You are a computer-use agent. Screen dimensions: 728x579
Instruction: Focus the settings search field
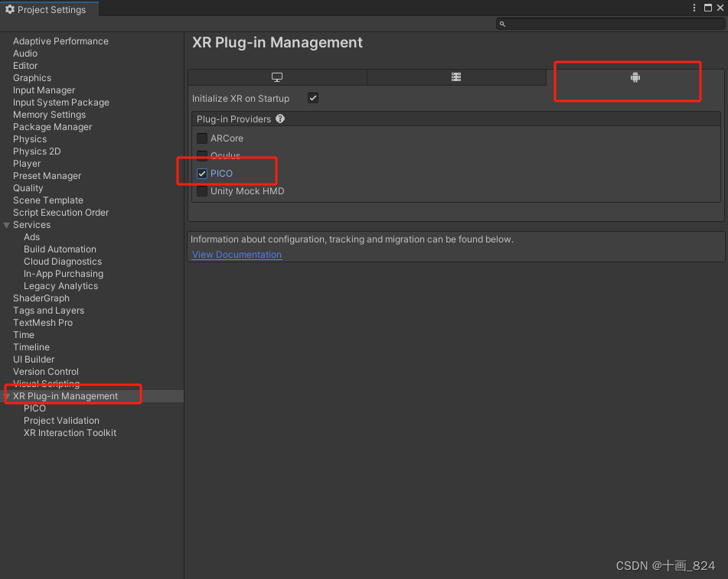coord(610,24)
